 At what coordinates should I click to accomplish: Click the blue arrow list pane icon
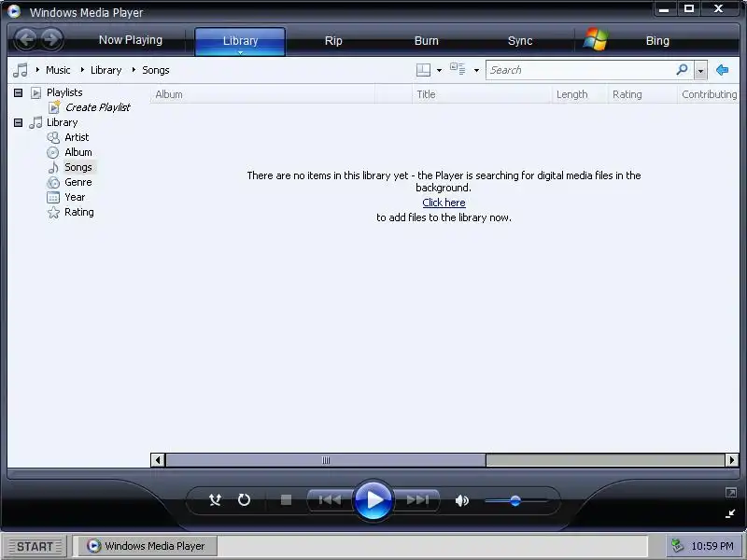(x=722, y=70)
